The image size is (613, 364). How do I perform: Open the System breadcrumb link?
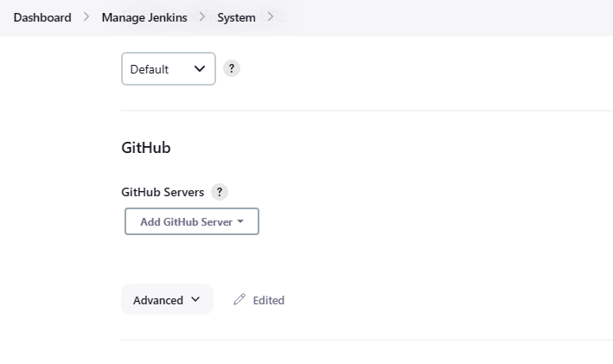coord(236,17)
